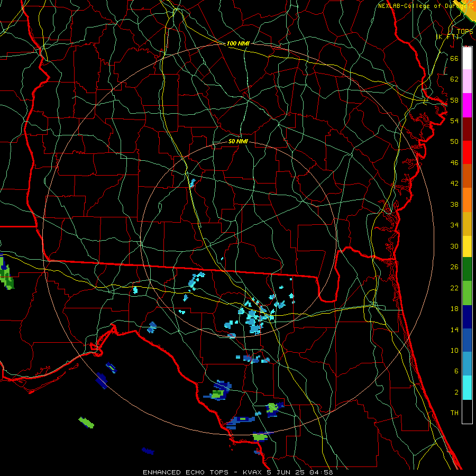Click the gold legend swatch below 38
Screen dimensions: 476x476
coord(467,224)
